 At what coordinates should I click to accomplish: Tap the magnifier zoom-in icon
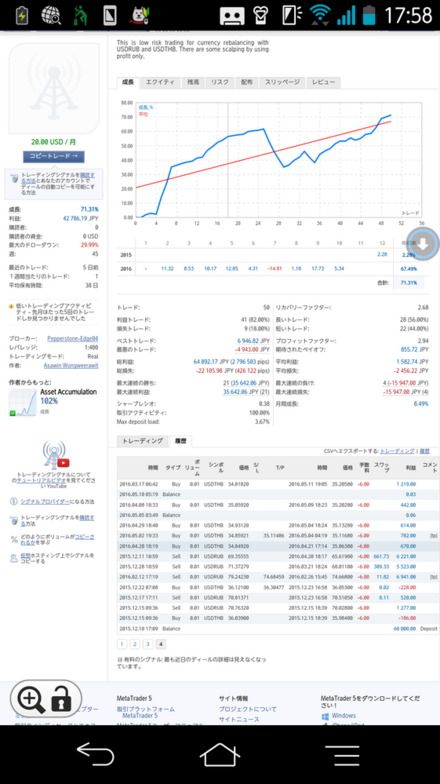point(31,698)
